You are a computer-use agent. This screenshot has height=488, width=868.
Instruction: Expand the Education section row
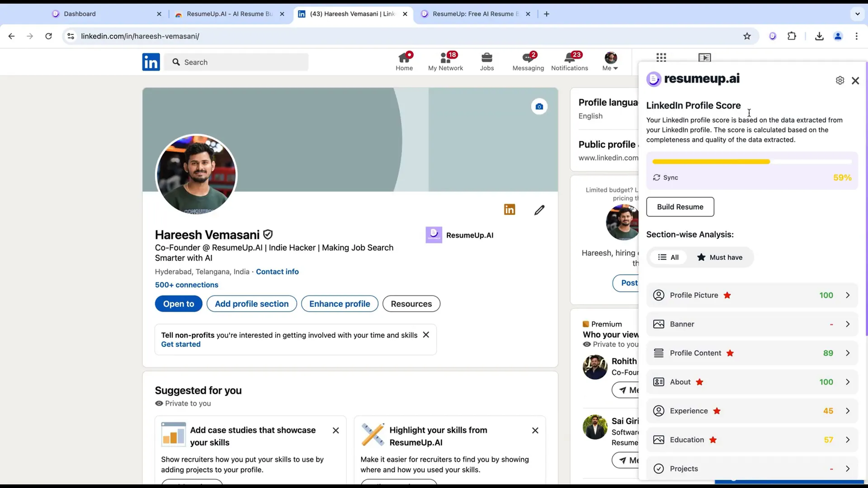click(x=752, y=440)
